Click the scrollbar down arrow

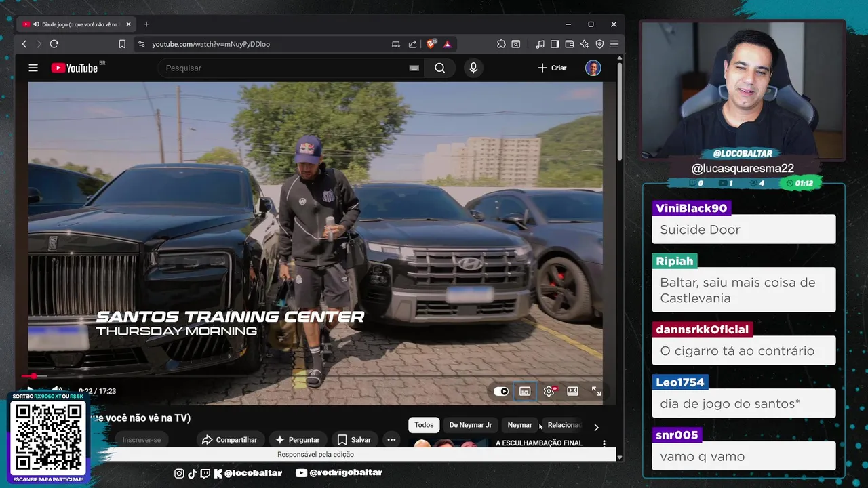click(x=620, y=457)
